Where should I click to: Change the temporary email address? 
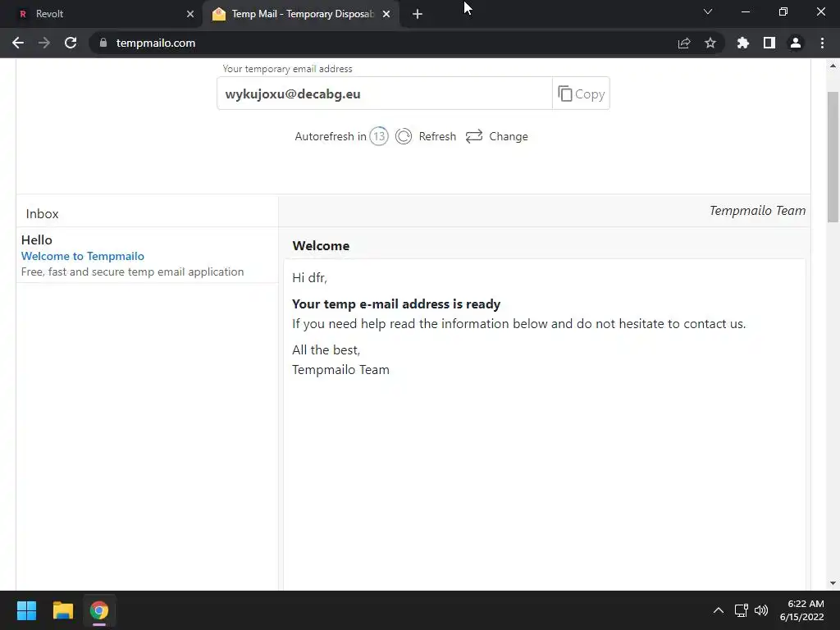pos(509,137)
